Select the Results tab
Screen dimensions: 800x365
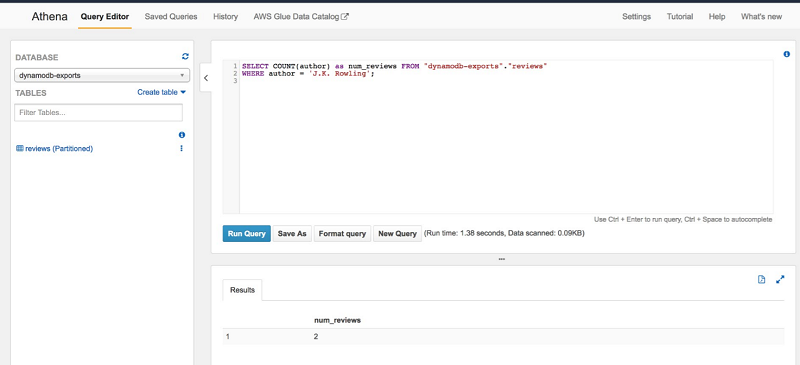point(242,290)
